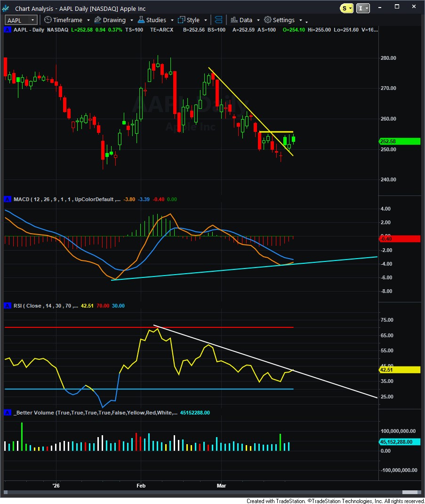Click the RSI study status icon
The image size is (425, 504).
click(x=7, y=306)
